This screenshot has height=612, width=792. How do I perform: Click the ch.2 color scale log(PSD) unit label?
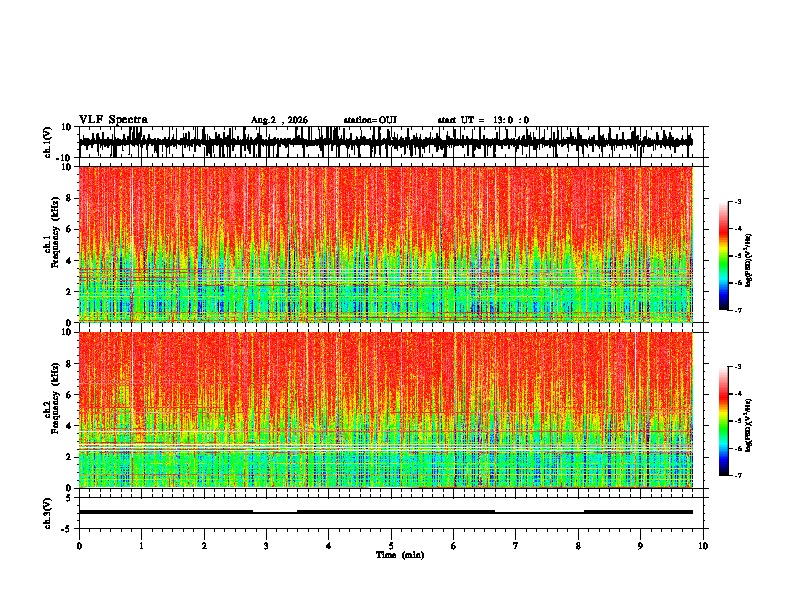point(749,425)
